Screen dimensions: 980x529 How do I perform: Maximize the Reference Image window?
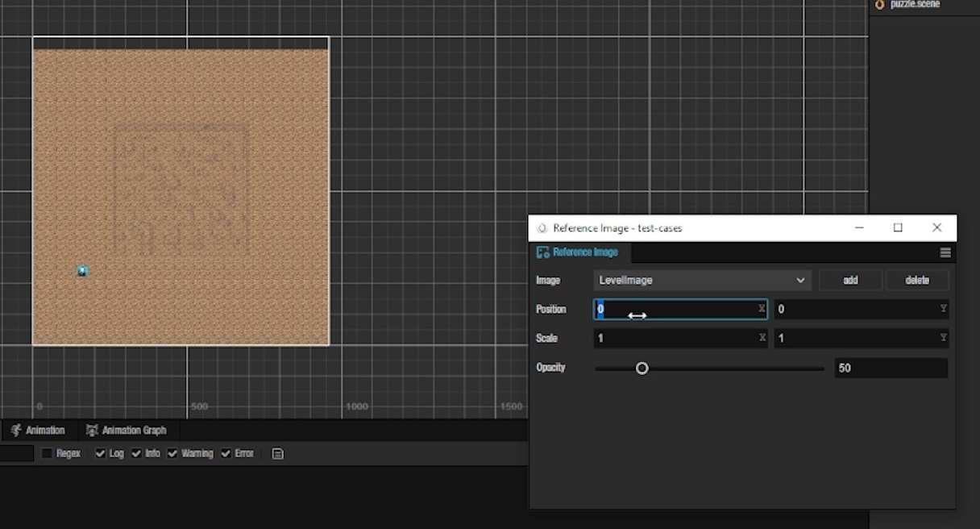tap(898, 228)
